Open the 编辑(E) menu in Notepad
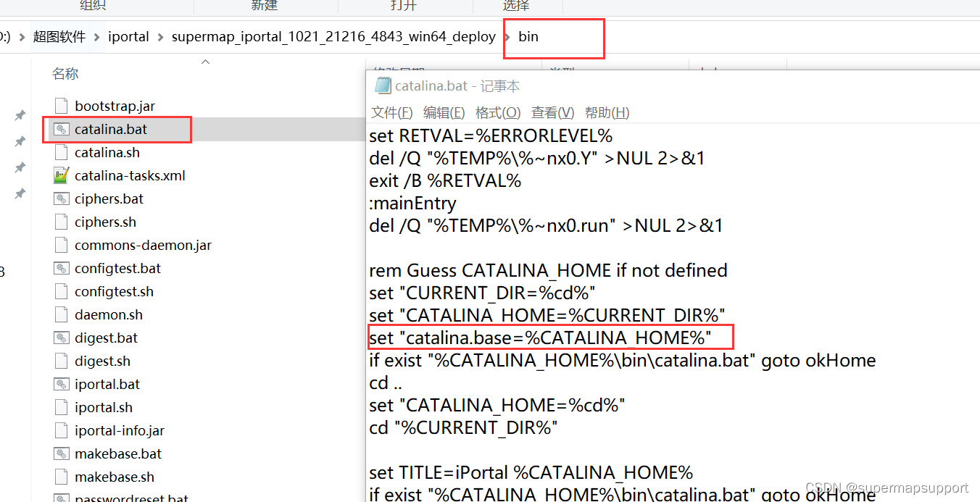 coord(444,112)
